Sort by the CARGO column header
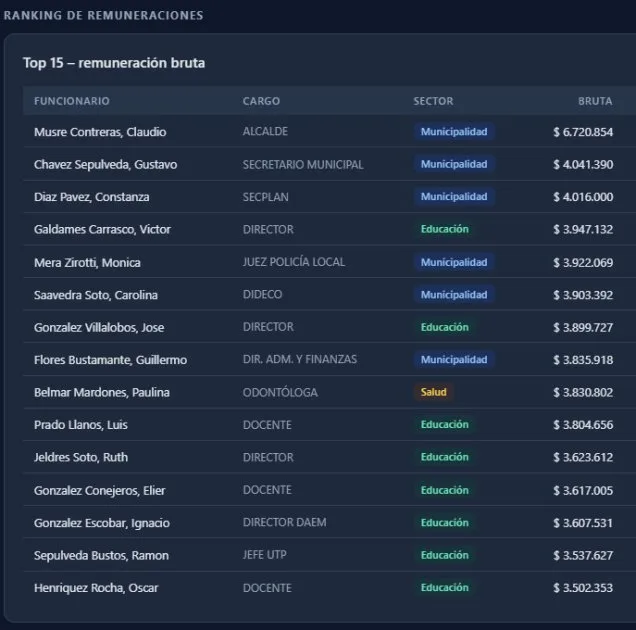 pos(261,101)
